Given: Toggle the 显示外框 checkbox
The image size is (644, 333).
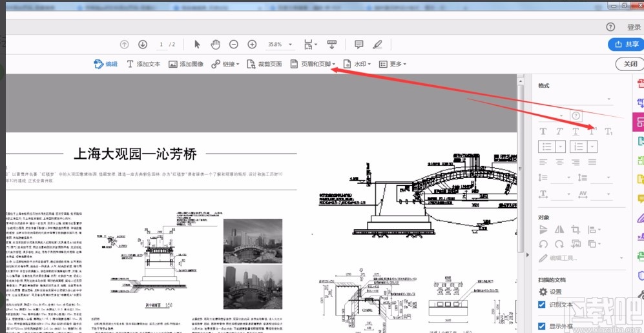Looking at the screenshot, I should coord(542,327).
